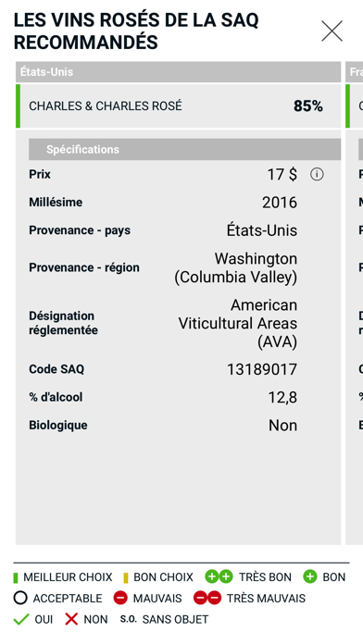The image size is (363, 644).
Task: Click the green Meilleur choix marker
Action: click(16, 577)
